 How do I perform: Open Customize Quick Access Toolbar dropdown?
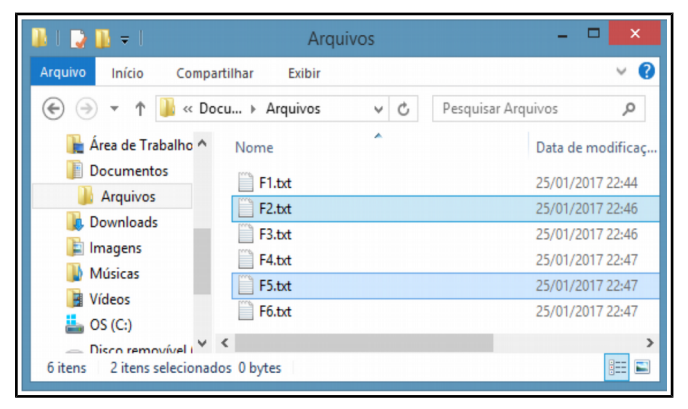(x=125, y=40)
